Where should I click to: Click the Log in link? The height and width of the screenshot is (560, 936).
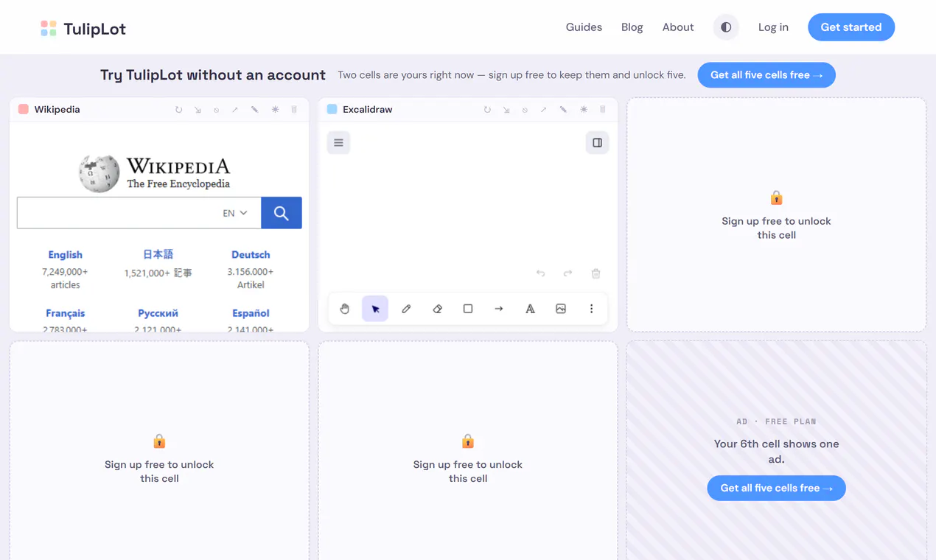click(773, 27)
